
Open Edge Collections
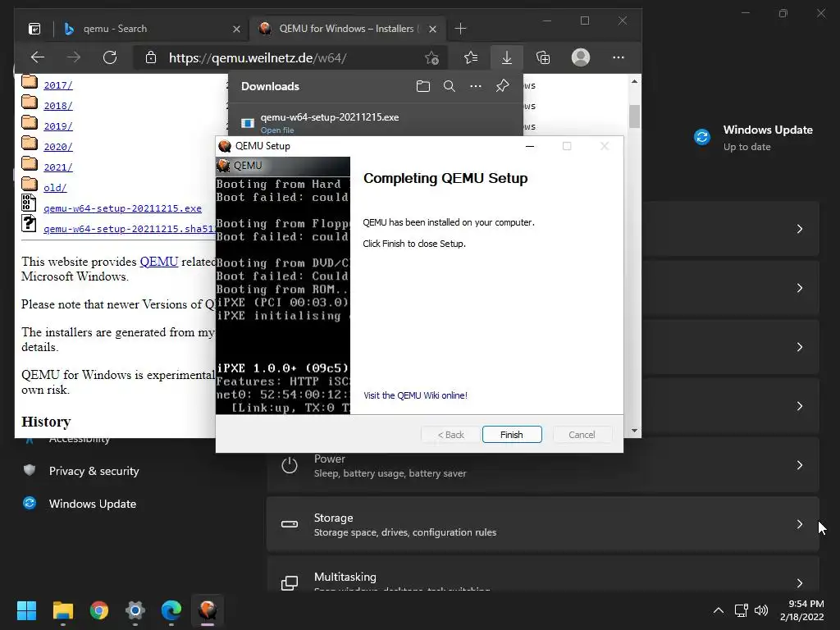(x=543, y=57)
